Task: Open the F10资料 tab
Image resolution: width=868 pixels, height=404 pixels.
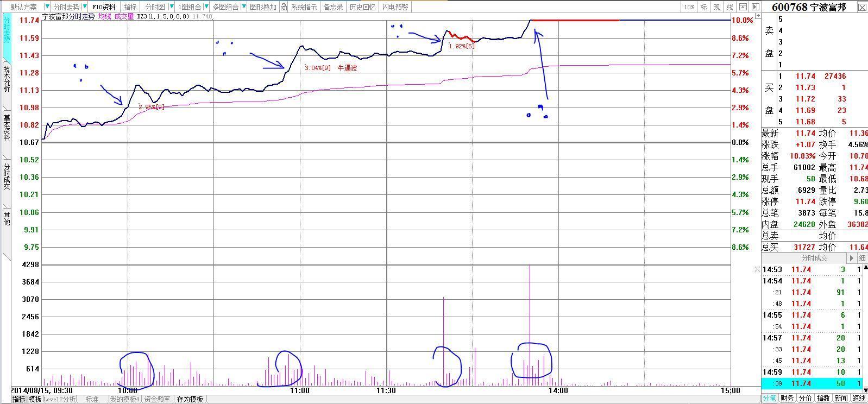Action: (103, 7)
